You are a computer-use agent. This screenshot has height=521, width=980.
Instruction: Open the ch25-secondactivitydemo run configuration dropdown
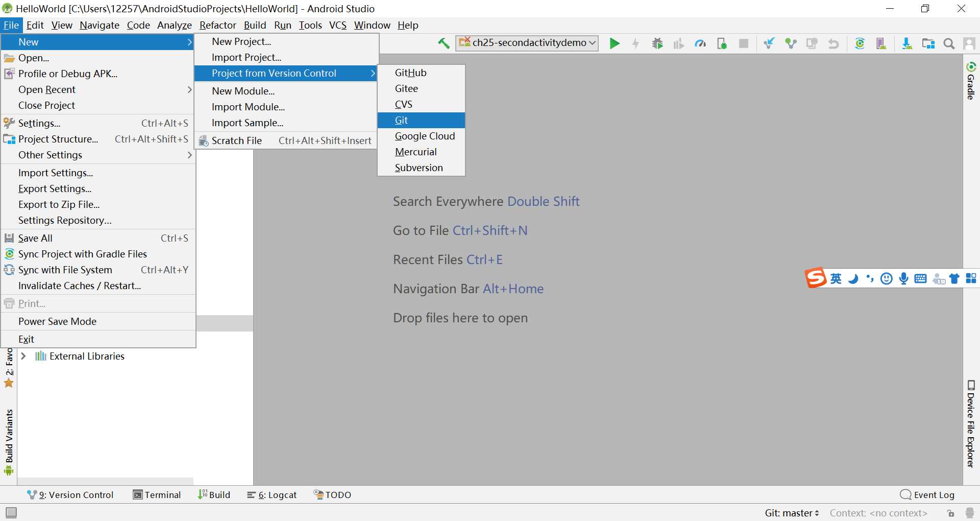(x=527, y=43)
